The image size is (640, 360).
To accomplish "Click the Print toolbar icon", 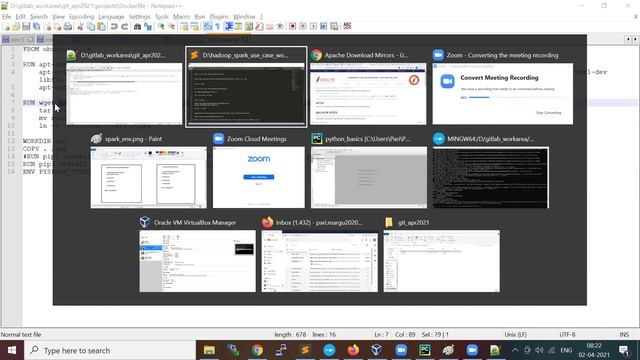I will pos(68,27).
